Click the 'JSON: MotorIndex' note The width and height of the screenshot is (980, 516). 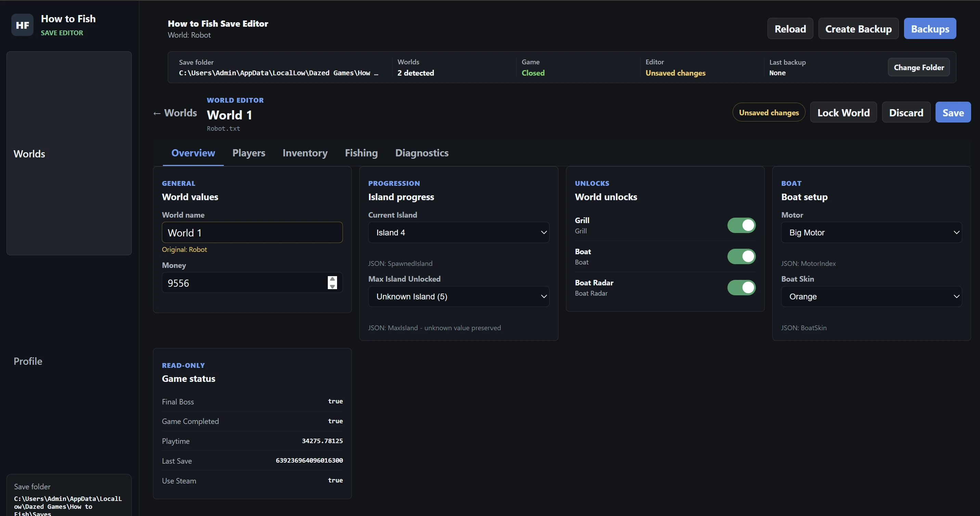pos(808,263)
